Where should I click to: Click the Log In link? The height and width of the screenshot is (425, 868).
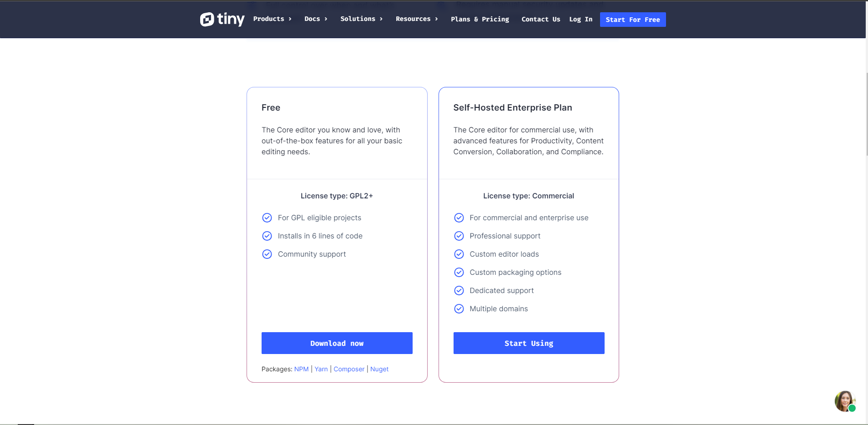tap(580, 19)
